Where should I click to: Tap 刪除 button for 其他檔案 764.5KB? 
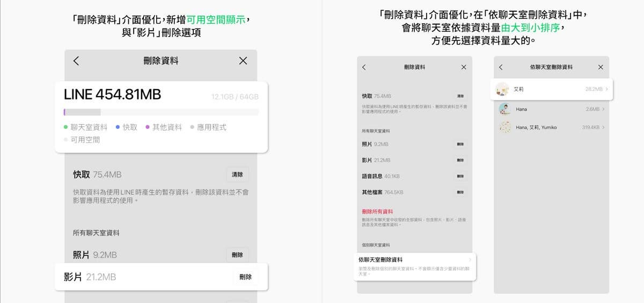coord(460,192)
